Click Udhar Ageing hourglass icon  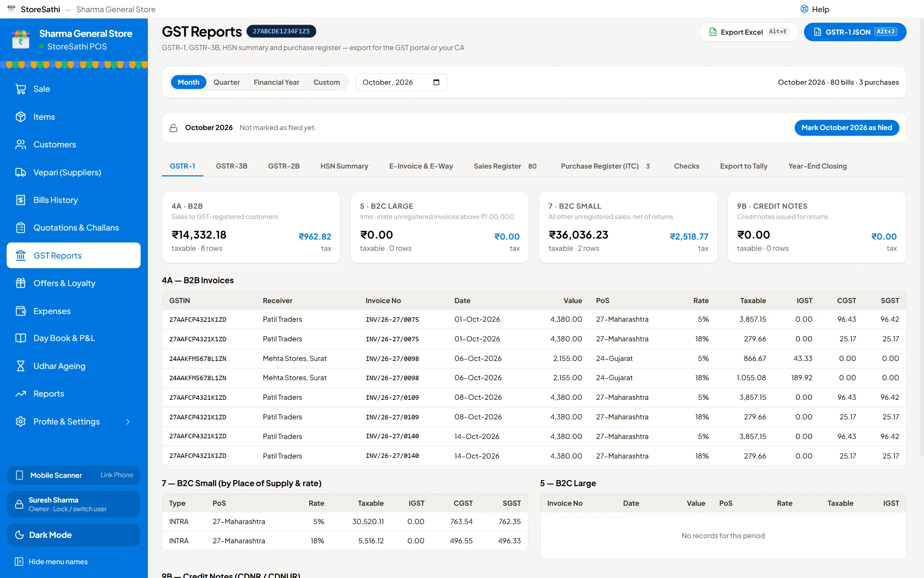click(21, 366)
